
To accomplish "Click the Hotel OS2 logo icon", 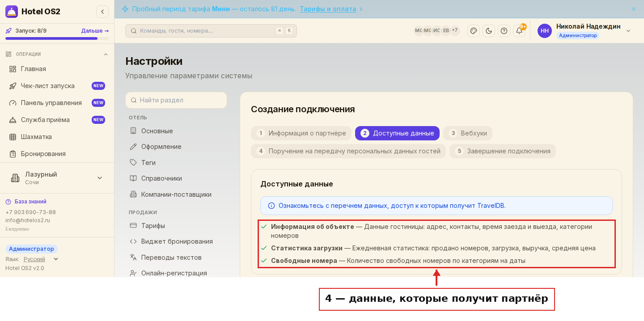I will click(x=12, y=12).
